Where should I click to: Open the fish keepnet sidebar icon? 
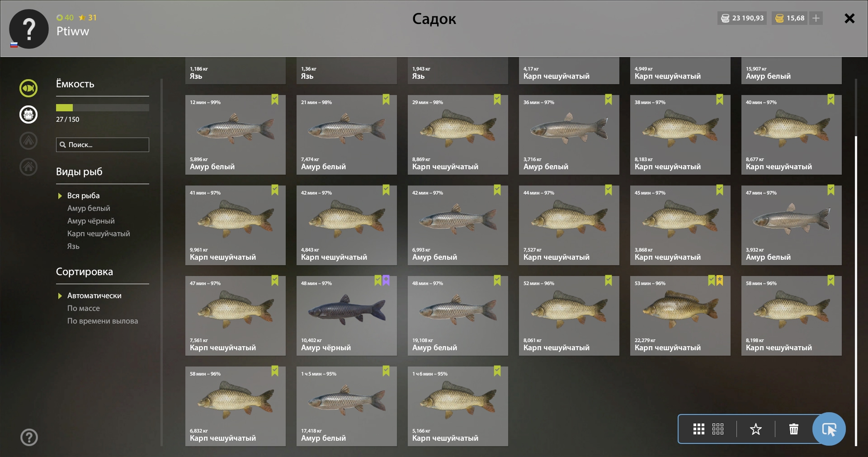pyautogui.click(x=28, y=88)
